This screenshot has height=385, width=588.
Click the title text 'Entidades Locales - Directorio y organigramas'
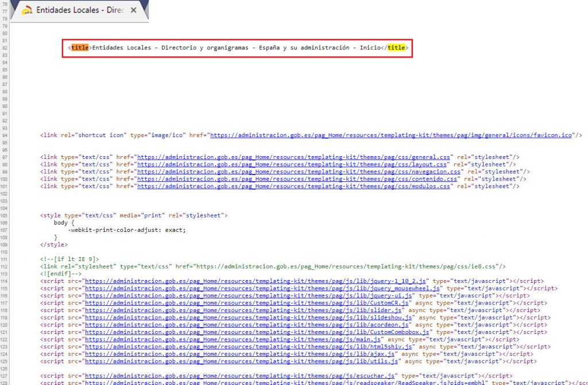coord(170,48)
